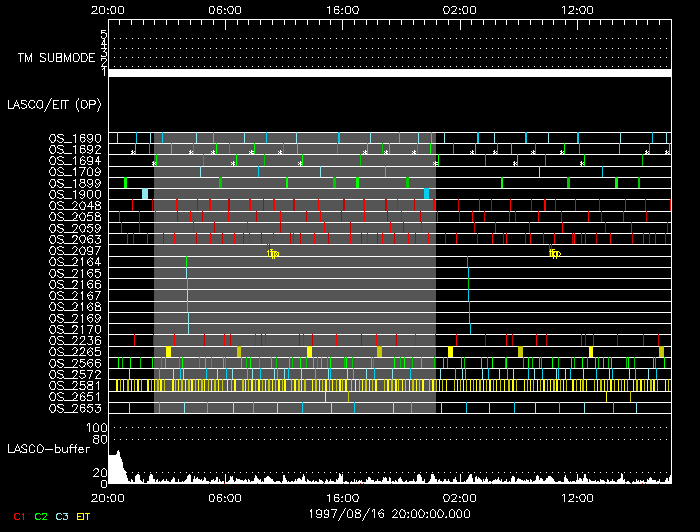Screen dimensions: 700x532
Task: Select the green C2 legend entry
Action: click(41, 515)
